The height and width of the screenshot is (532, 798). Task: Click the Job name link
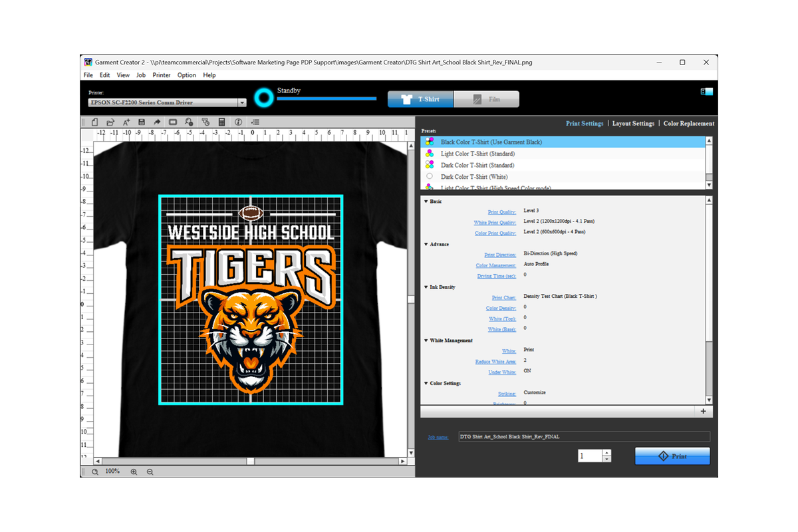point(438,437)
